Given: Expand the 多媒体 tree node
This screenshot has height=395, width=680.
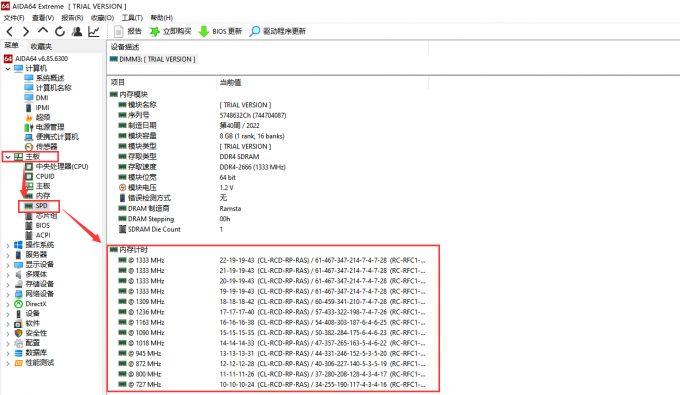Looking at the screenshot, I should coord(8,275).
